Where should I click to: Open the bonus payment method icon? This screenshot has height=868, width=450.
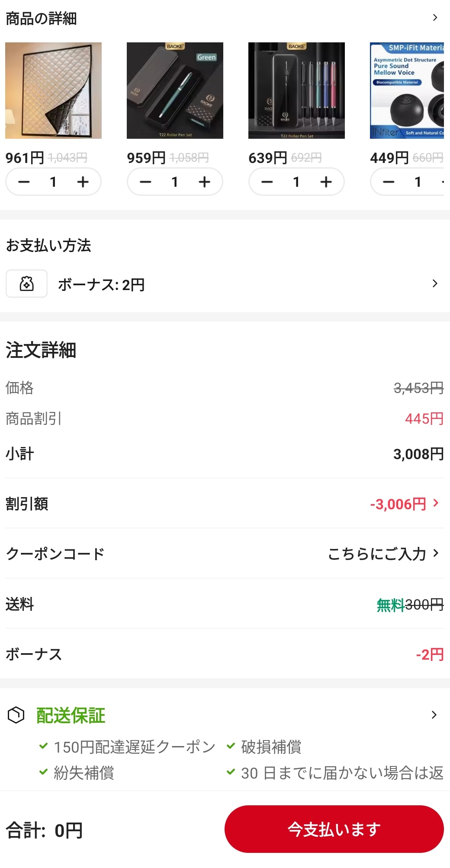pyautogui.click(x=26, y=284)
